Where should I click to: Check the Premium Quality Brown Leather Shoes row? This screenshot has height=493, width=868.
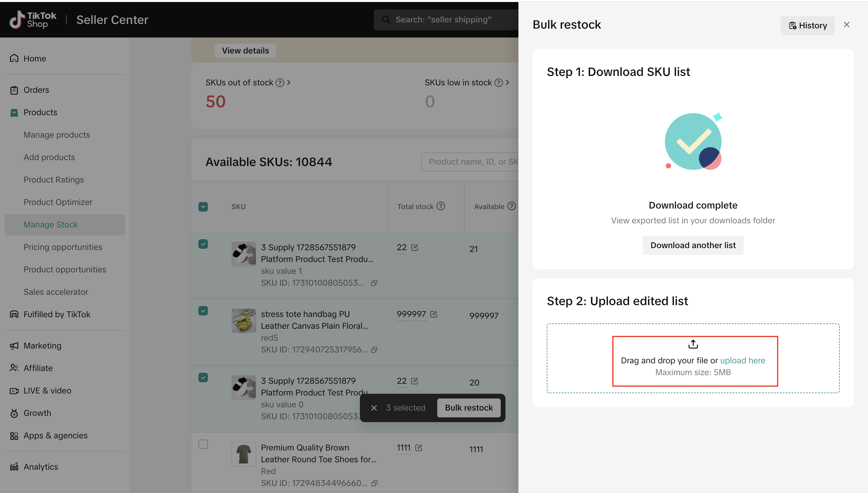(x=203, y=444)
